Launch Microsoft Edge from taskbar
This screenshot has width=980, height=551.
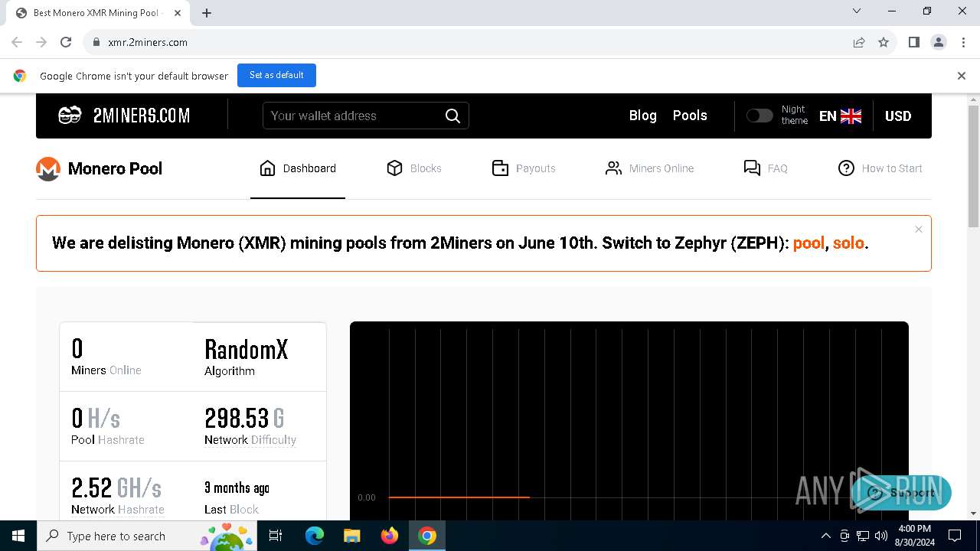(315, 536)
